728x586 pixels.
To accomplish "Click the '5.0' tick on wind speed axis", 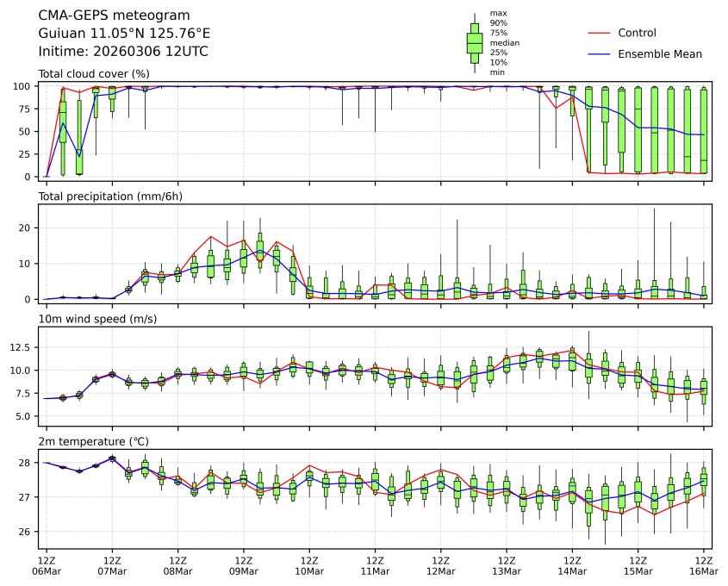I will 23,416.
